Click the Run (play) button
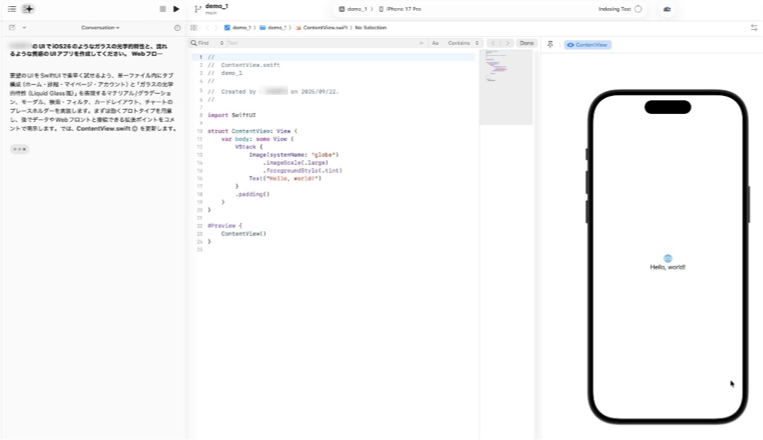 [177, 9]
